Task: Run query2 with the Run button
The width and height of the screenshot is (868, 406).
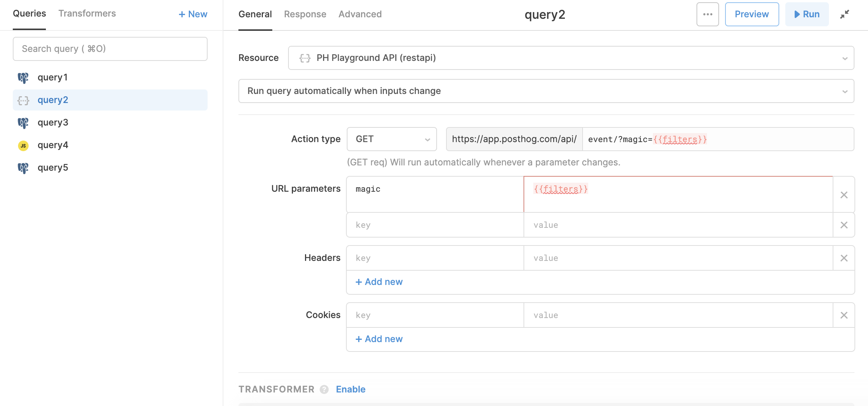Action: pos(807,14)
